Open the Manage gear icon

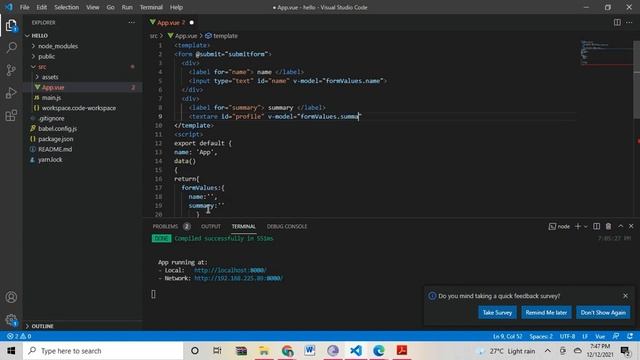point(11,320)
